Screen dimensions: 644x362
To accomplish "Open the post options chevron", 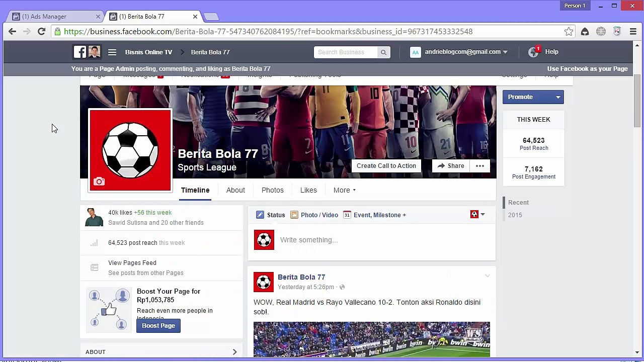I will click(487, 276).
